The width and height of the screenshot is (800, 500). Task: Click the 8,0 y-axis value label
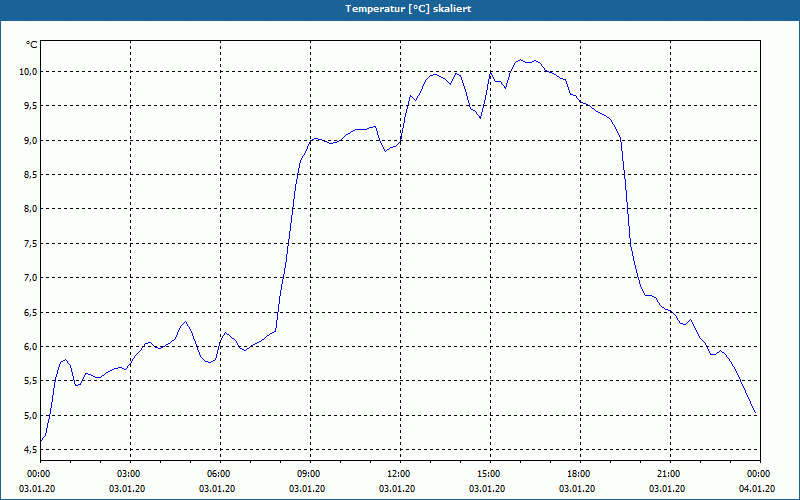coord(30,209)
